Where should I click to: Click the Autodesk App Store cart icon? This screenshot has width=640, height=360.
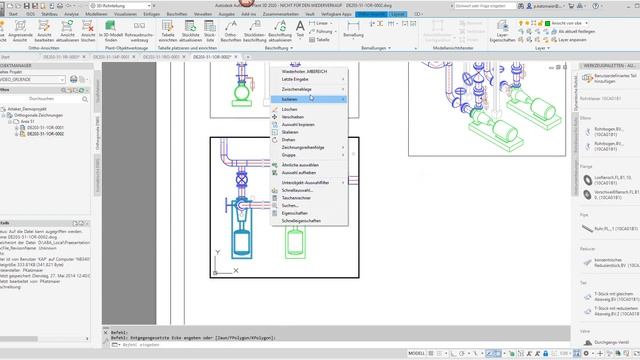coord(571,6)
